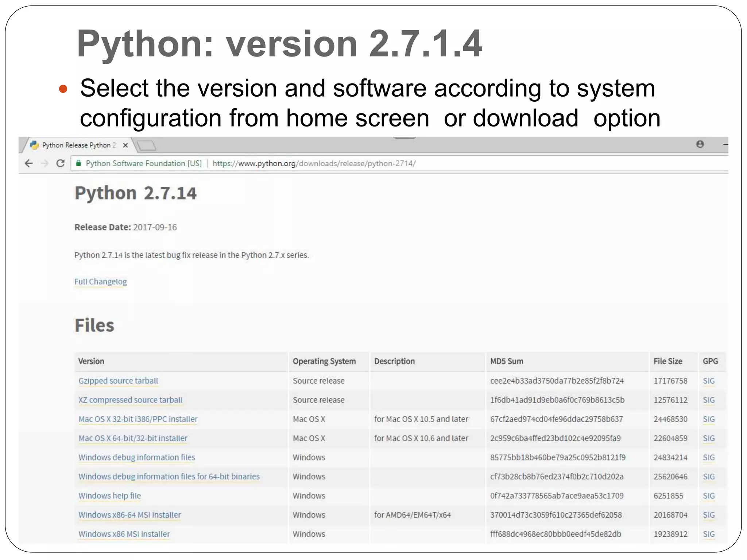Screen dimensions: 747x560
Task: Open Windows debug files for 64-bit binaries link
Action: [x=169, y=477]
